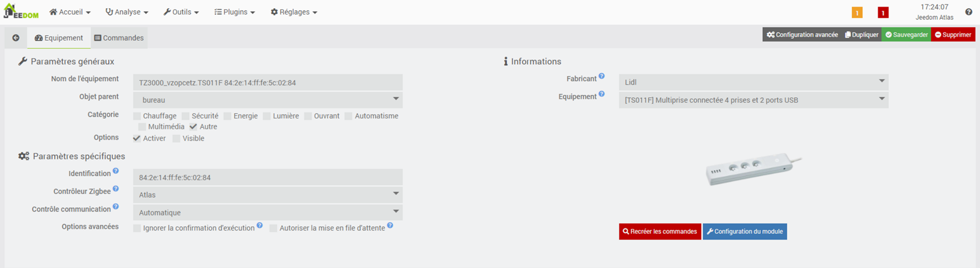Enable the Visible option checkbox
The image size is (980, 268).
(177, 139)
